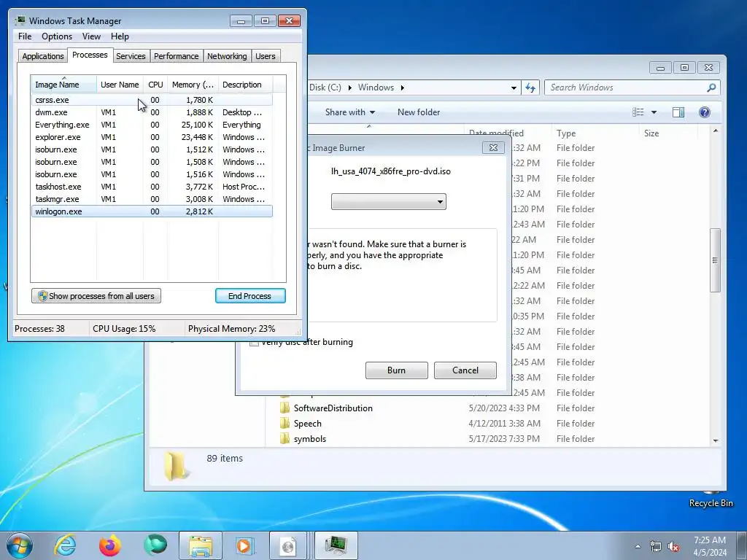Open Windows Media Player from the taskbar
Image resolution: width=747 pixels, height=560 pixels.
(x=246, y=545)
